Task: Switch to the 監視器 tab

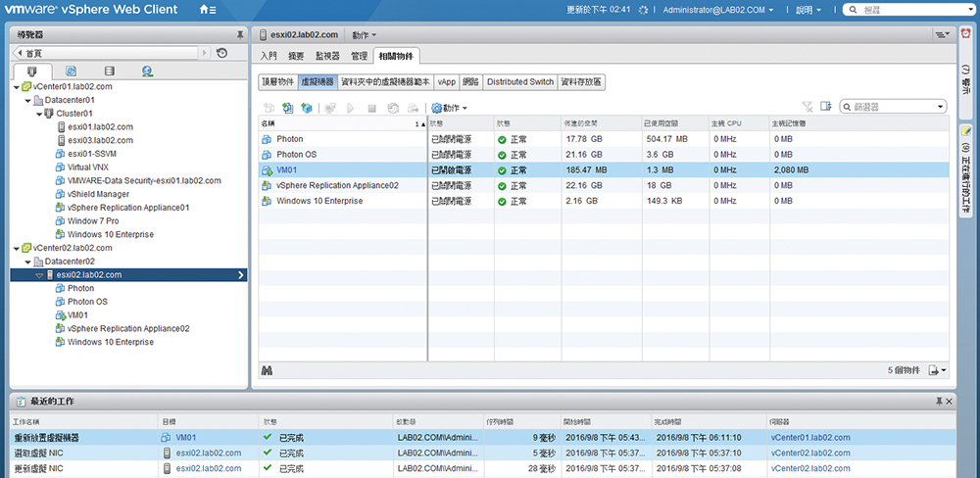Action: point(327,56)
